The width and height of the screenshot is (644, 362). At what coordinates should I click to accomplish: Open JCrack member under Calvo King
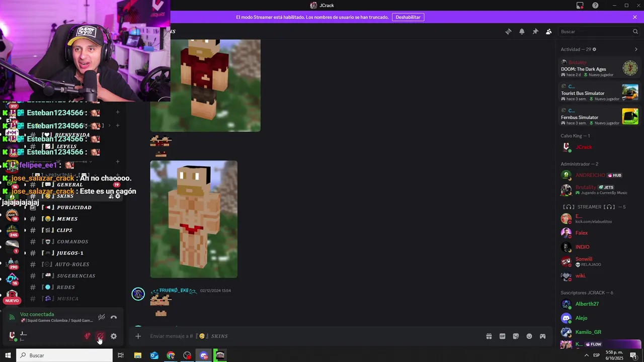click(599, 147)
